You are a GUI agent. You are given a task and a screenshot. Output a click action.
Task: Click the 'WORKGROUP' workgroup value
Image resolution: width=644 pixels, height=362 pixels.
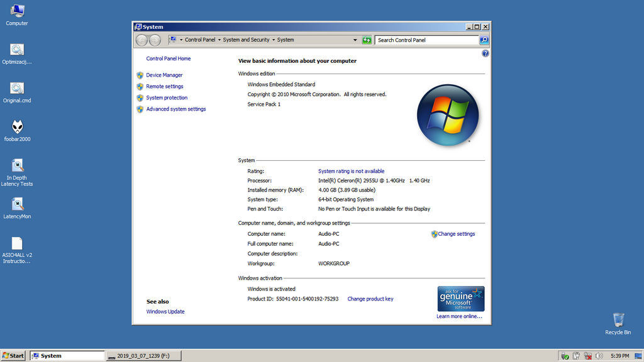334,263
